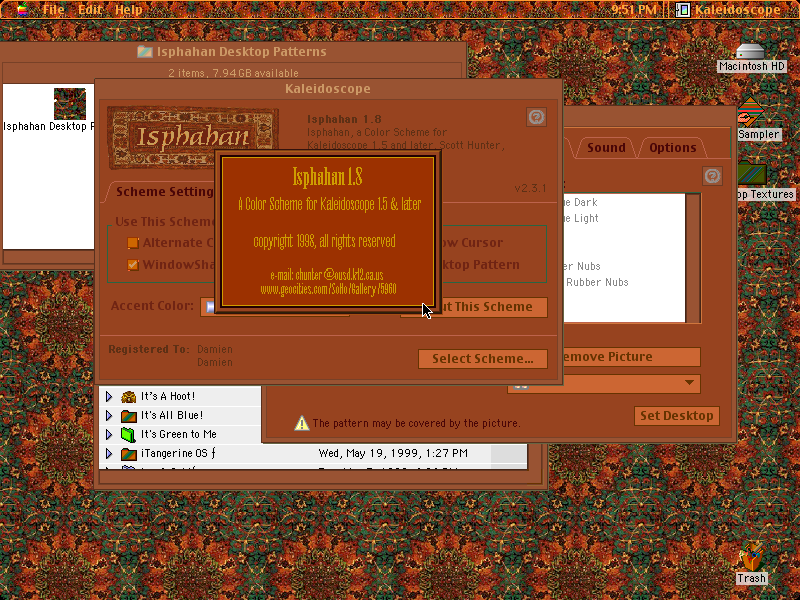
Task: Click the 9:51 PM menu bar clock
Action: tap(634, 9)
